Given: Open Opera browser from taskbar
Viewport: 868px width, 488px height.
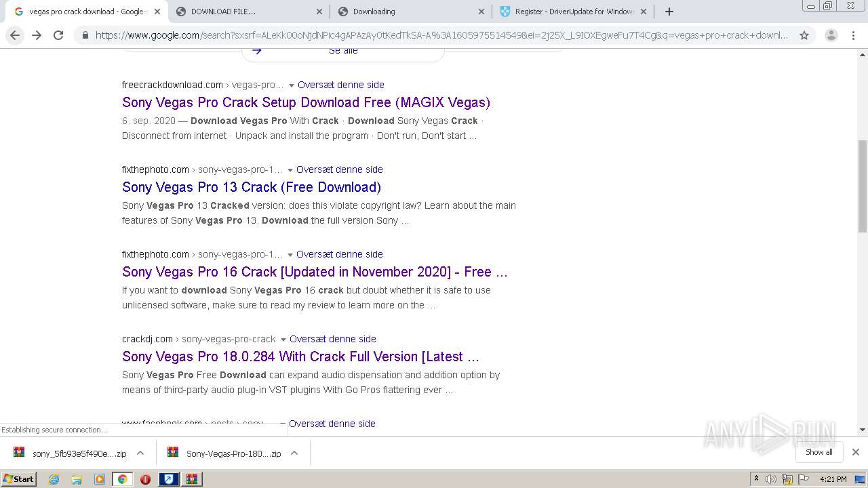Looking at the screenshot, I should coord(145,479).
